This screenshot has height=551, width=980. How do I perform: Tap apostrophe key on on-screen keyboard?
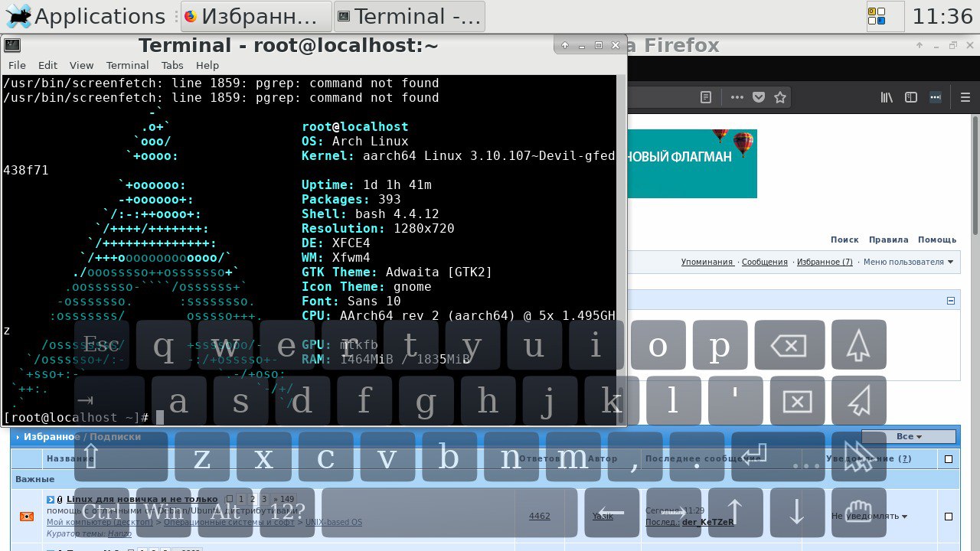click(x=735, y=401)
